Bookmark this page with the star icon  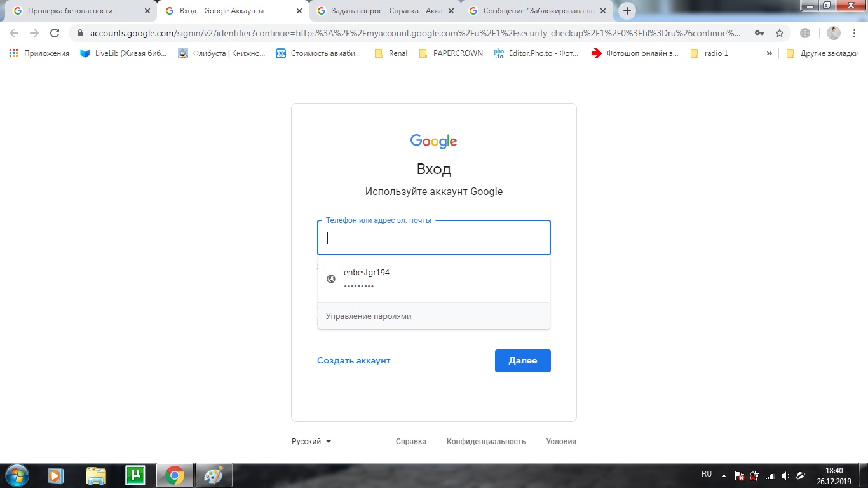pyautogui.click(x=780, y=33)
